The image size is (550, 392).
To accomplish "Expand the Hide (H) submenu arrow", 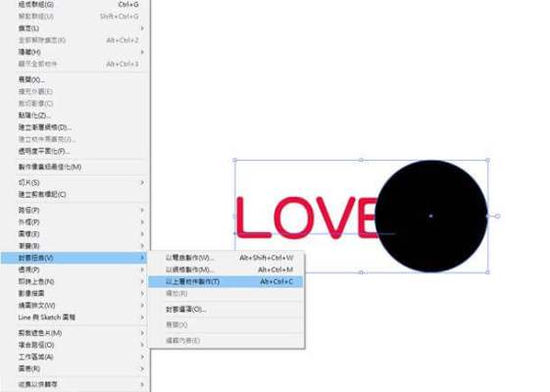I will point(142,52).
